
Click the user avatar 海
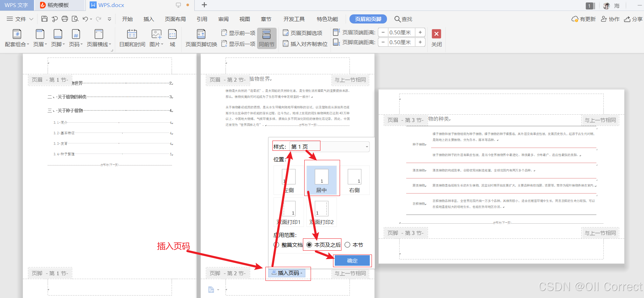pyautogui.click(x=607, y=6)
